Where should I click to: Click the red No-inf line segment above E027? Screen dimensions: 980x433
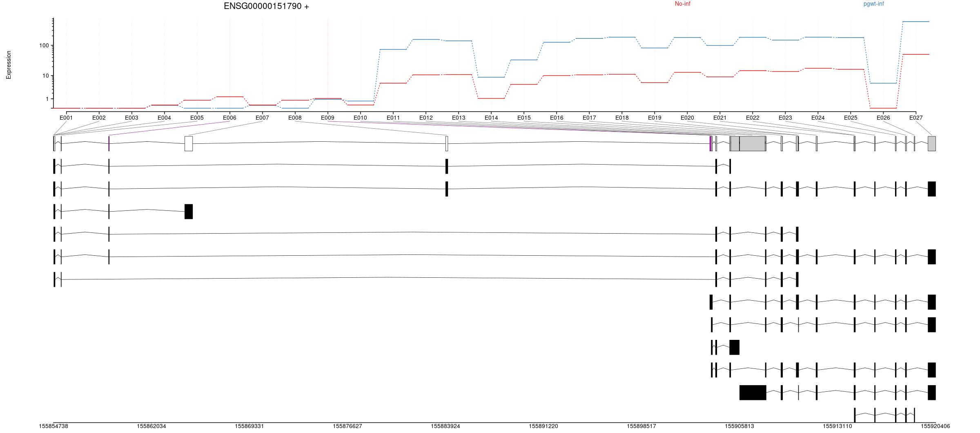click(x=916, y=54)
